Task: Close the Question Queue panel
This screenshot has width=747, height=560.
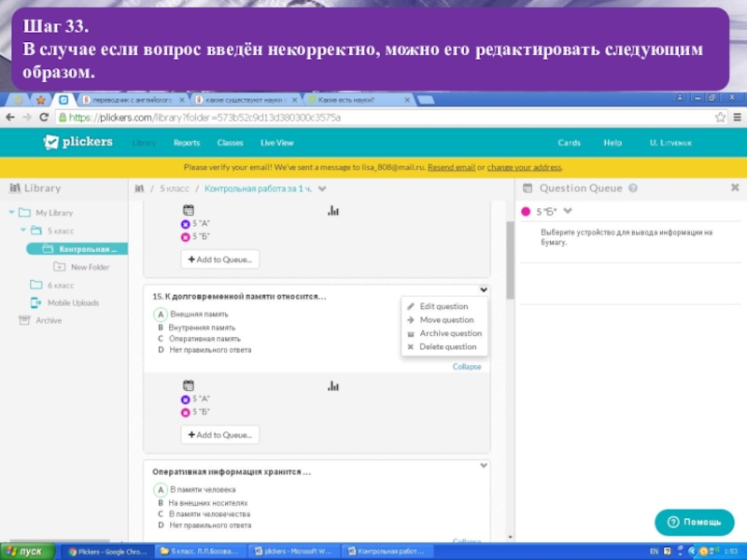Action: [735, 188]
